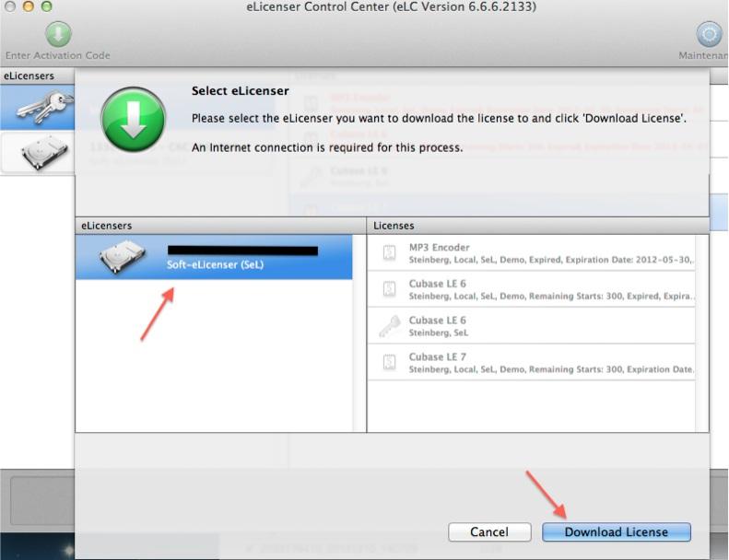Click the Enter Activation Code toolbar icon
Viewport: 729px width, 560px height.
pyautogui.click(x=58, y=34)
